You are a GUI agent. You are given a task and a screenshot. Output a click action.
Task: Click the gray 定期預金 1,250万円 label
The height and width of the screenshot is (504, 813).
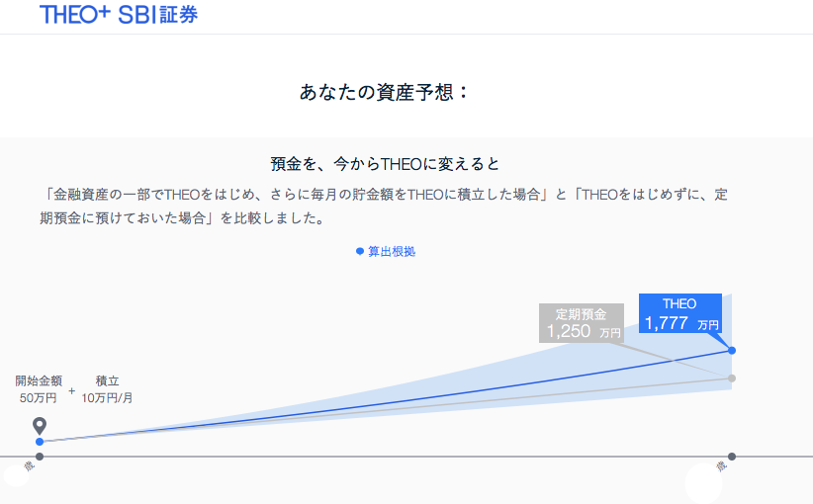582,323
